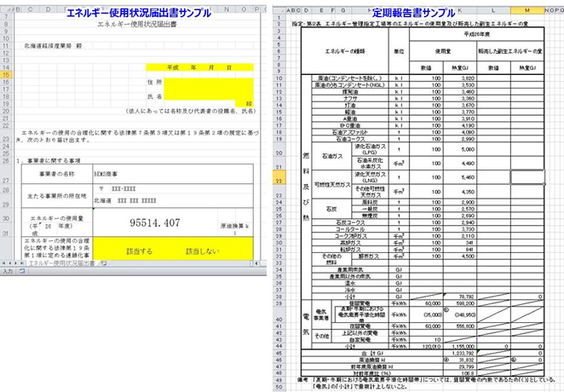Select the 31,832 crude oil equivalent value
Image resolution: width=564 pixels, height=392 pixels.
point(460,360)
